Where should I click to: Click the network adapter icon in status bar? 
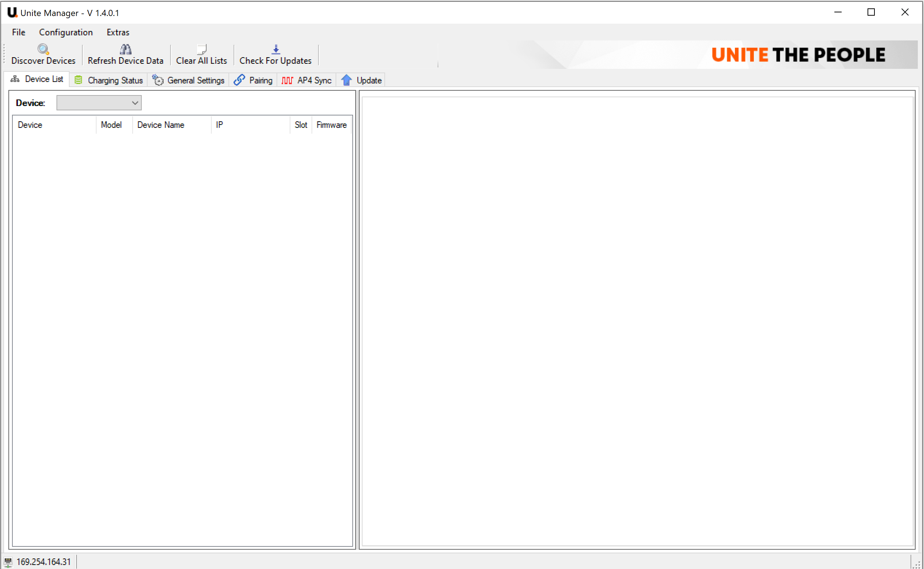coord(8,562)
